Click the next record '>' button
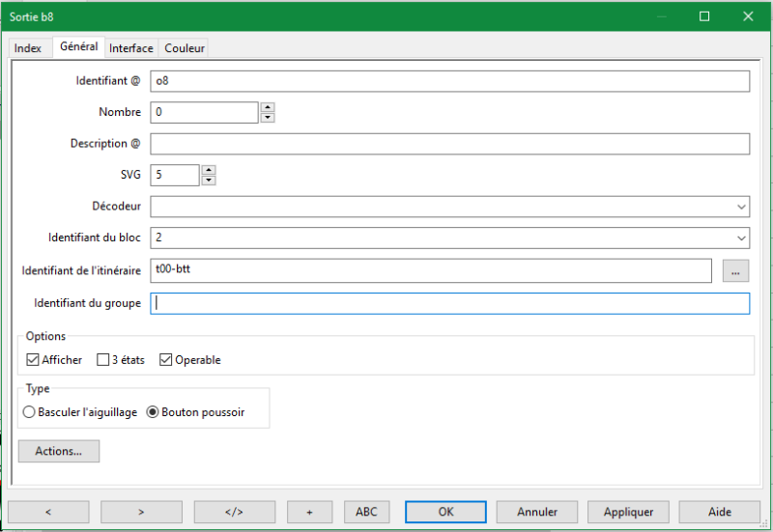 (x=141, y=512)
